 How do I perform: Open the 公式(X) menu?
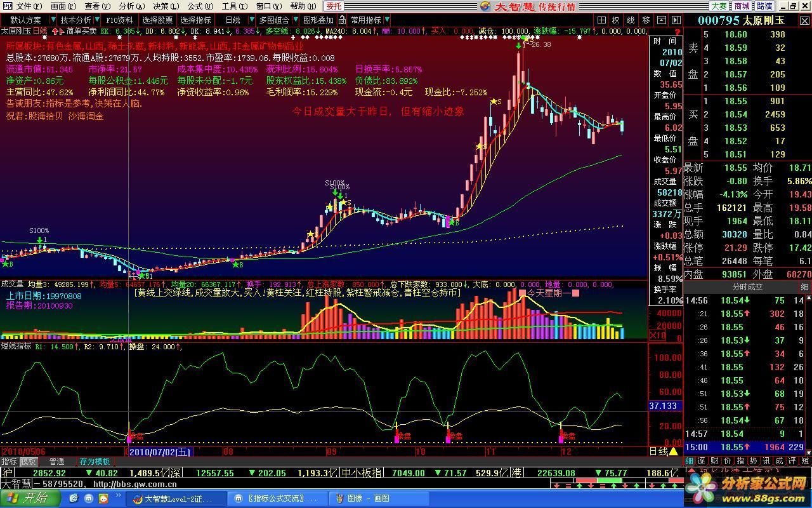point(200,6)
